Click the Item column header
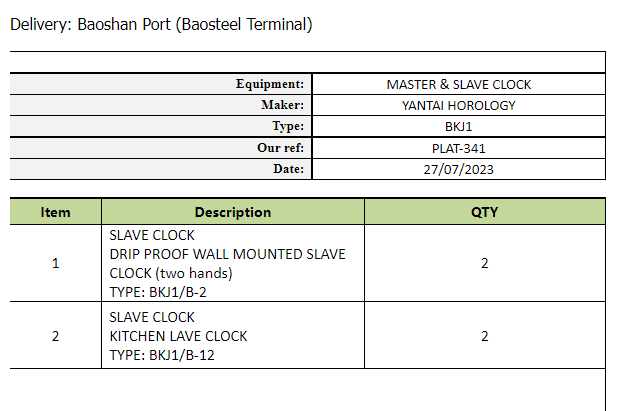Image resolution: width=634 pixels, height=411 pixels. point(55,212)
